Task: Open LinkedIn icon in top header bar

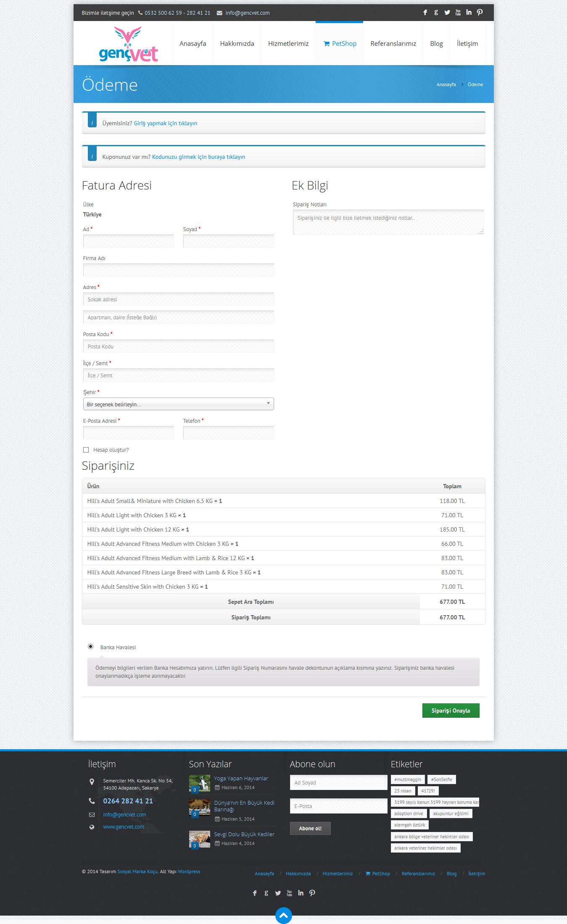Action: [x=469, y=13]
